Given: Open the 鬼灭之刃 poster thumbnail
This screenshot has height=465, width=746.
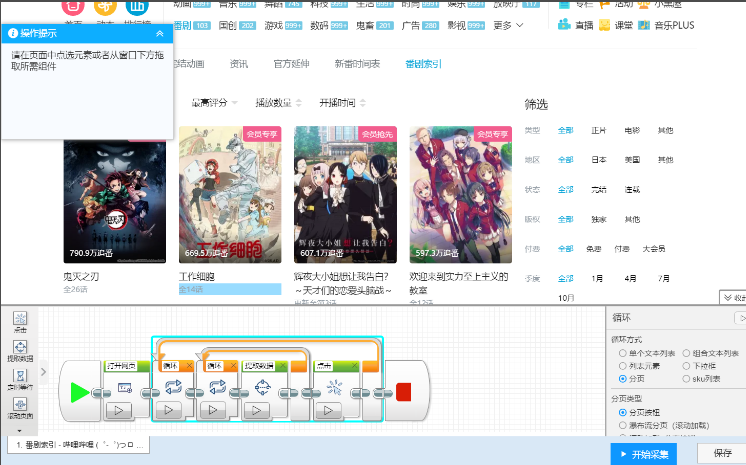Looking at the screenshot, I should pyautogui.click(x=115, y=200).
